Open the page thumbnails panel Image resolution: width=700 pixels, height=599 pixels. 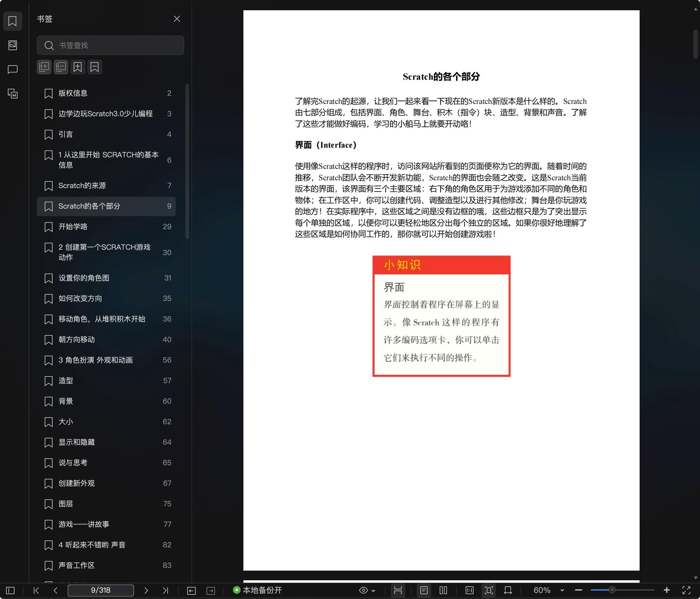(12, 45)
